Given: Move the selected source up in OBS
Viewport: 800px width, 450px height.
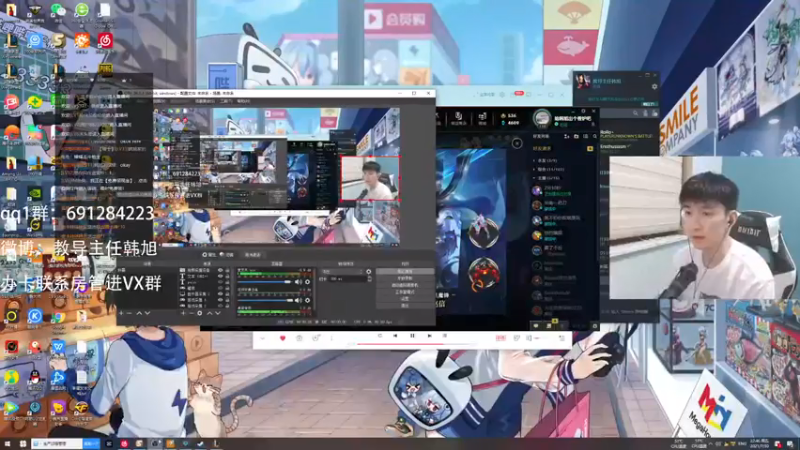Looking at the screenshot, I should [209, 313].
